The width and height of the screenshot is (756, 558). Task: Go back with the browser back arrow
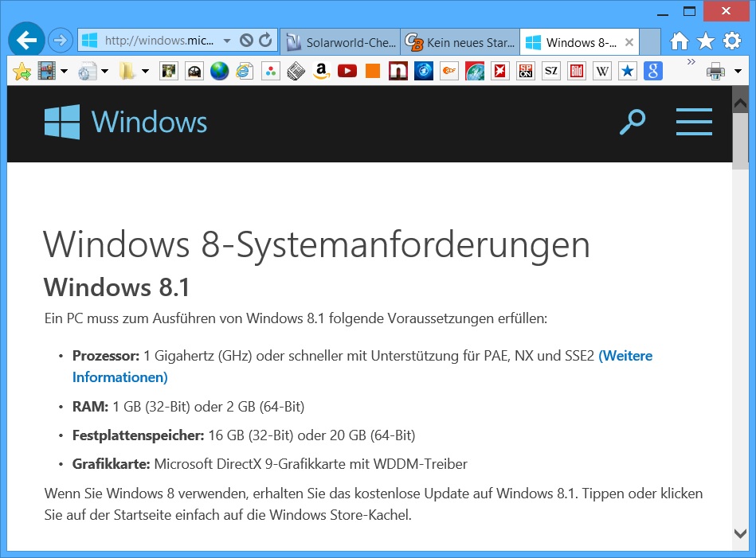pyautogui.click(x=26, y=40)
